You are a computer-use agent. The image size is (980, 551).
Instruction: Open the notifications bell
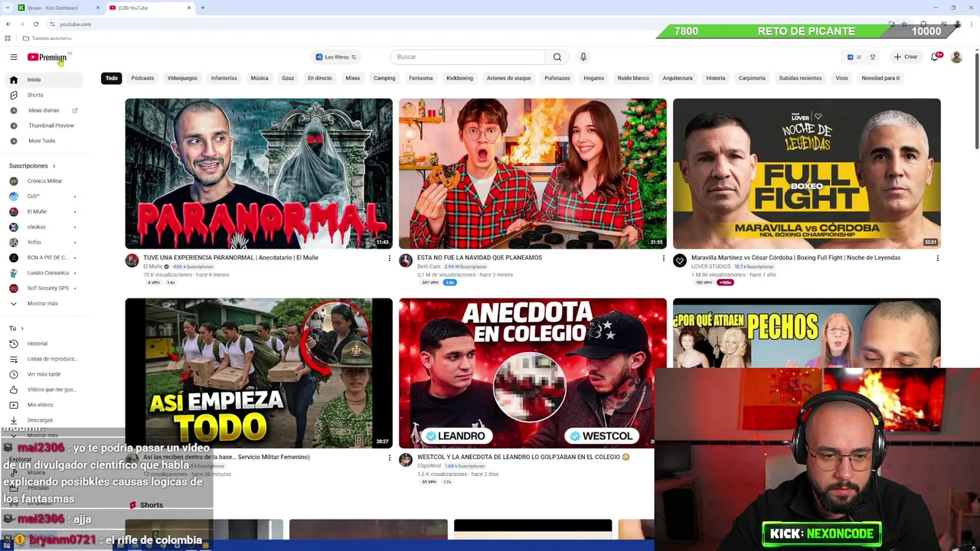(935, 57)
